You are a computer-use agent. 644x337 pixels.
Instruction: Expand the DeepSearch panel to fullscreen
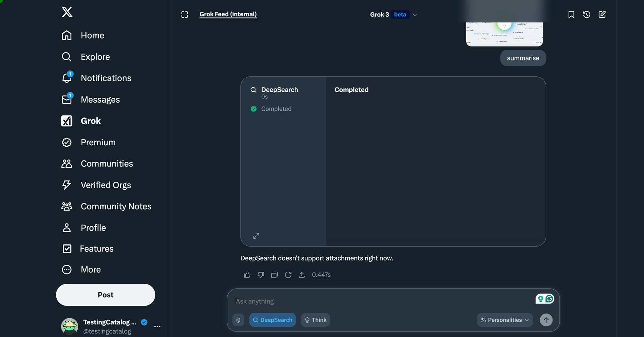pos(256,236)
